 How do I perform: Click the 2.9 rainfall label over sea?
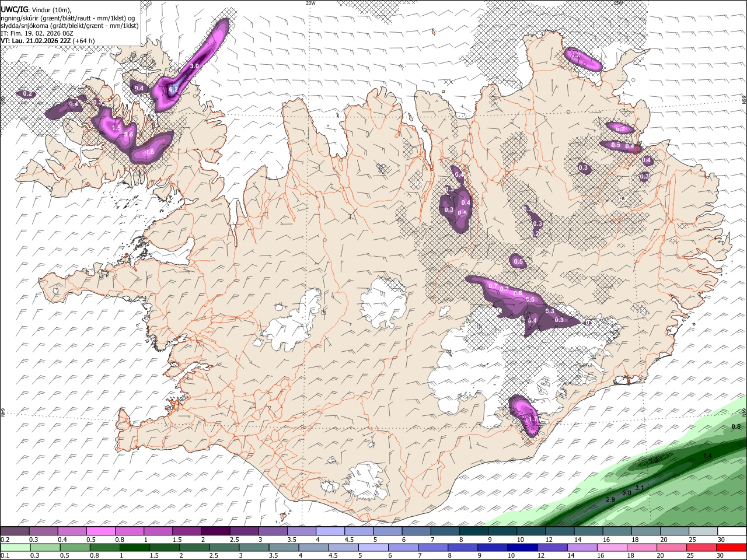(610, 500)
